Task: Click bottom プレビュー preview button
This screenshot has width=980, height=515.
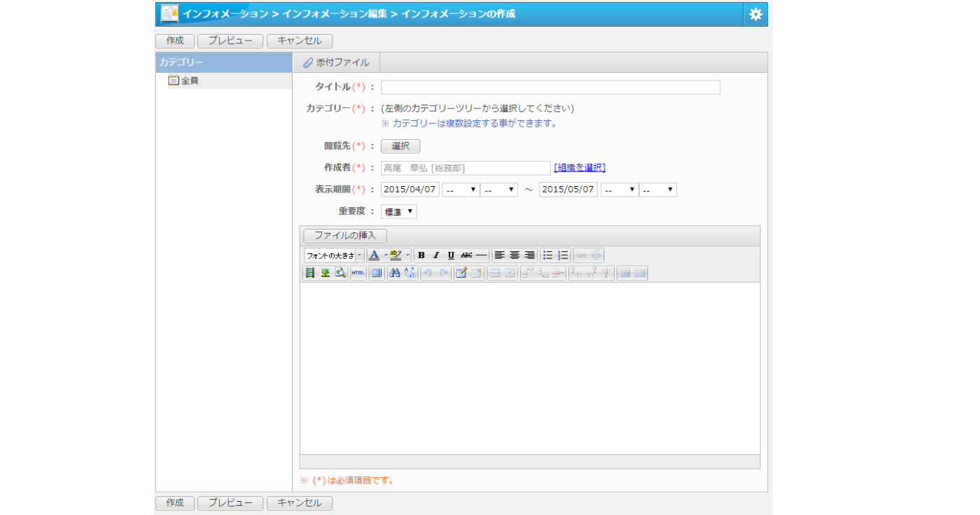Action: pyautogui.click(x=230, y=503)
